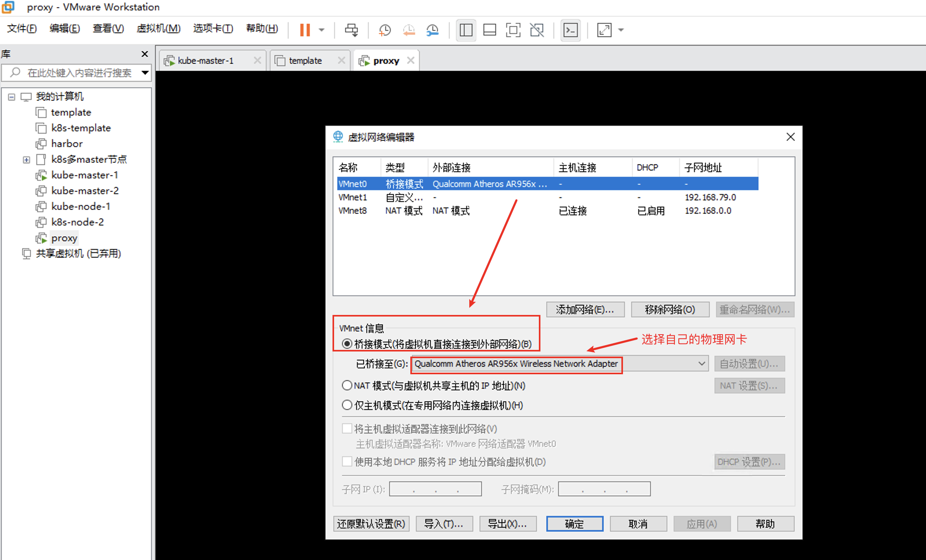Viewport: 926px width, 560px height.
Task: Open the 虚拟机(M) menu
Action: [158, 28]
